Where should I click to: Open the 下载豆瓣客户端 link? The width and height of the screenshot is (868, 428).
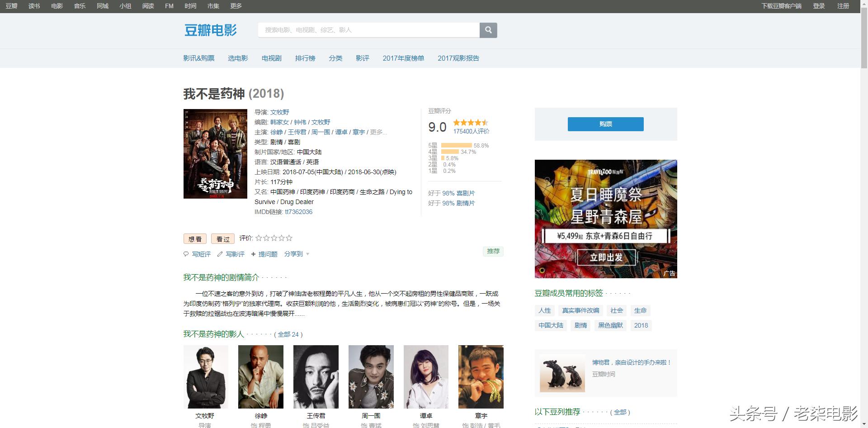pos(781,6)
